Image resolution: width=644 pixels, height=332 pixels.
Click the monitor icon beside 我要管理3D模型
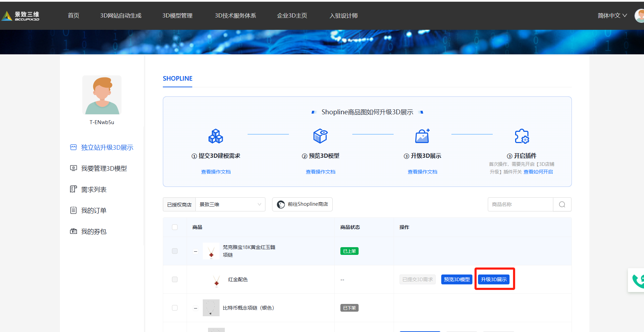point(73,168)
